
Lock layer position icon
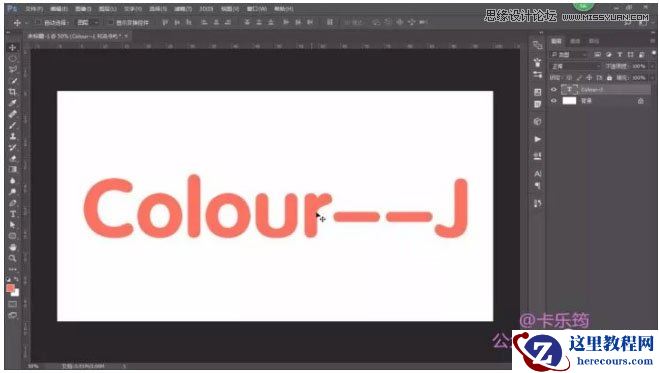[589, 78]
